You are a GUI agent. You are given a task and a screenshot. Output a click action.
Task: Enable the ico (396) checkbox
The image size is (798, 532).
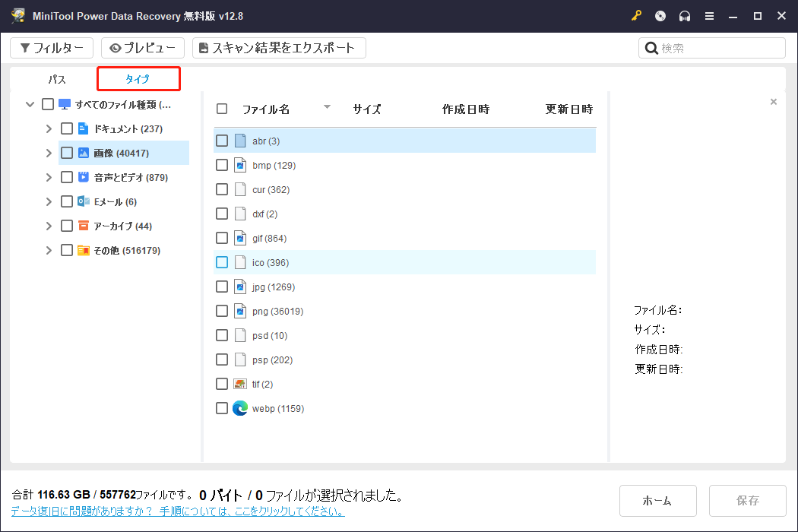tap(222, 262)
